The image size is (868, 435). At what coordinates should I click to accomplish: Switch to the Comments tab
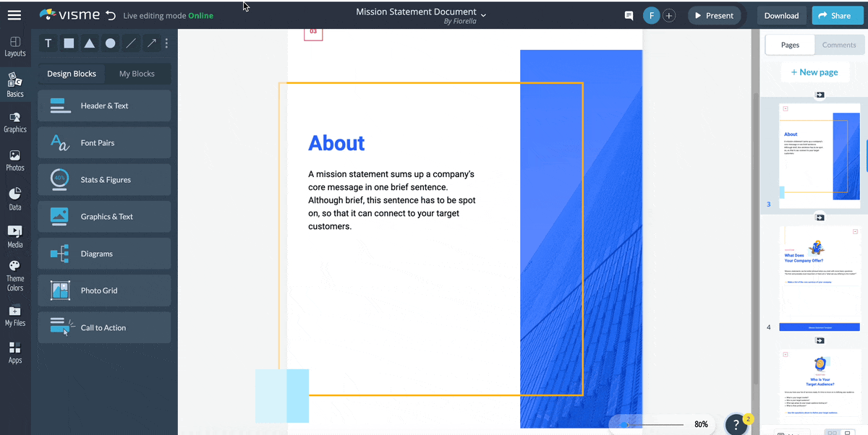coord(839,44)
